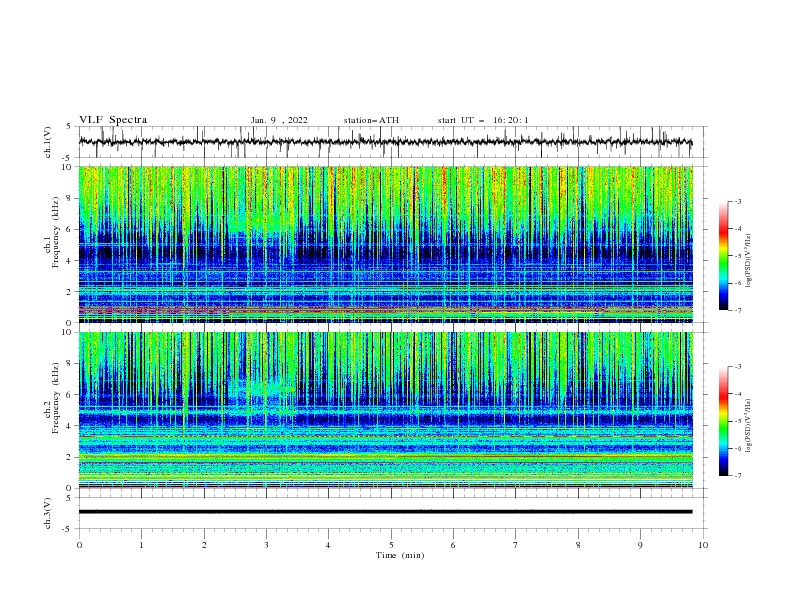Click the ch.2 frequency axis "4" tick label

coord(70,426)
